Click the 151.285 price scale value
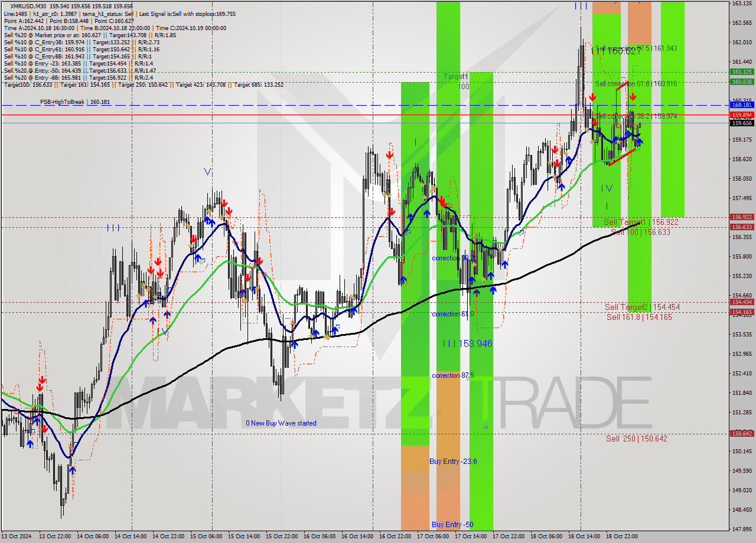 (x=742, y=413)
